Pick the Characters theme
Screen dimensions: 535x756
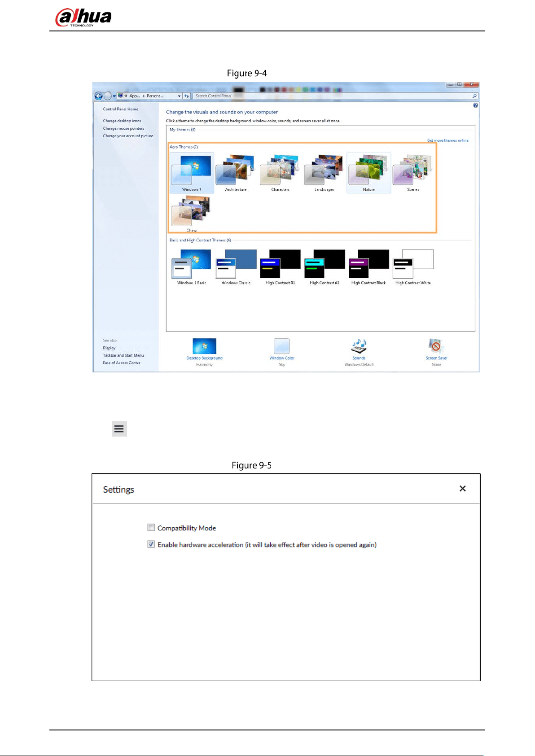click(x=280, y=173)
